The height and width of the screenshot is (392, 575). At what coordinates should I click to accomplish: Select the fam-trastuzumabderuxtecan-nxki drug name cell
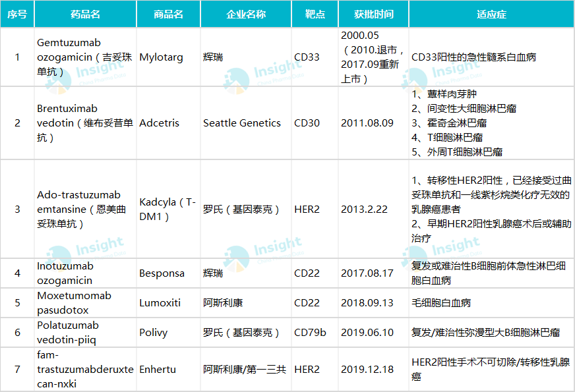(86, 370)
